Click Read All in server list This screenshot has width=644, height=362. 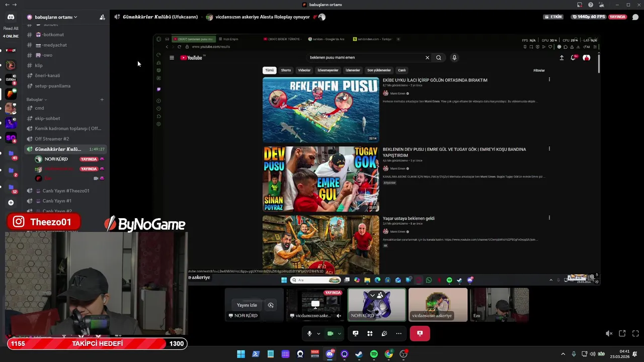point(11,29)
